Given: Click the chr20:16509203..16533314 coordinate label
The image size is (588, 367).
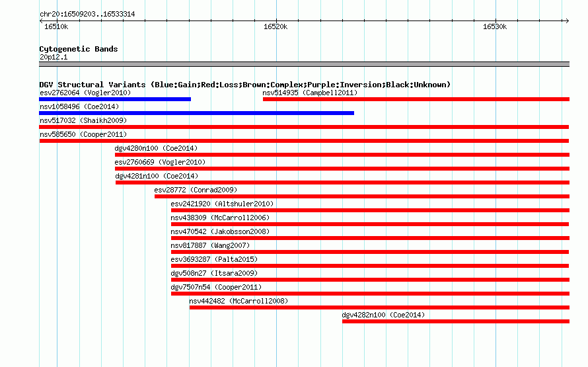Looking at the screenshot, I should (x=87, y=14).
